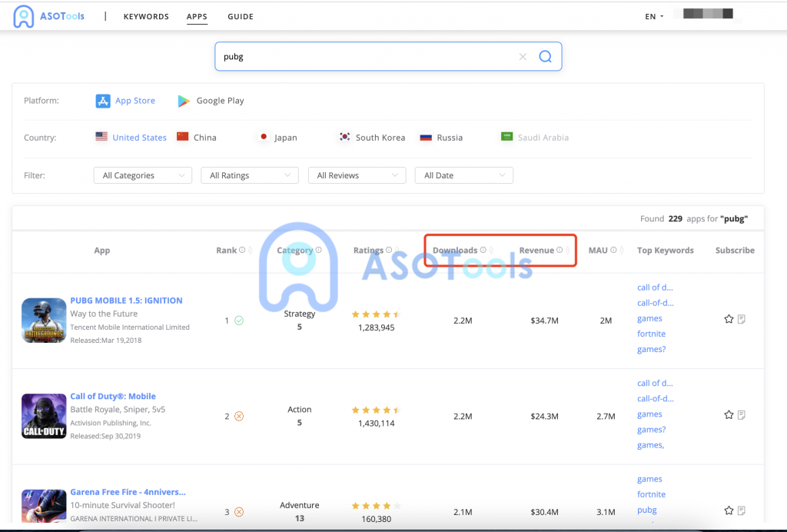Viewport: 787px width, 532px height.
Task: Choose the United States flag
Action: [x=101, y=137]
